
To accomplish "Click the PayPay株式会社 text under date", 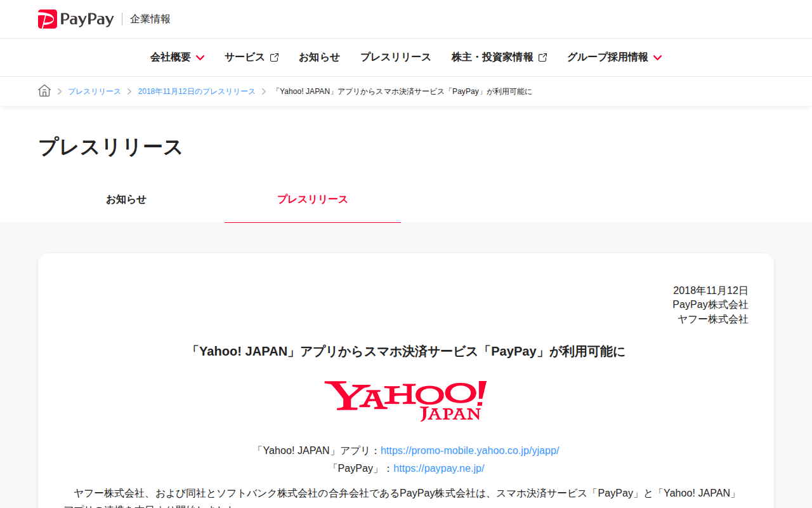I will coord(710,305).
